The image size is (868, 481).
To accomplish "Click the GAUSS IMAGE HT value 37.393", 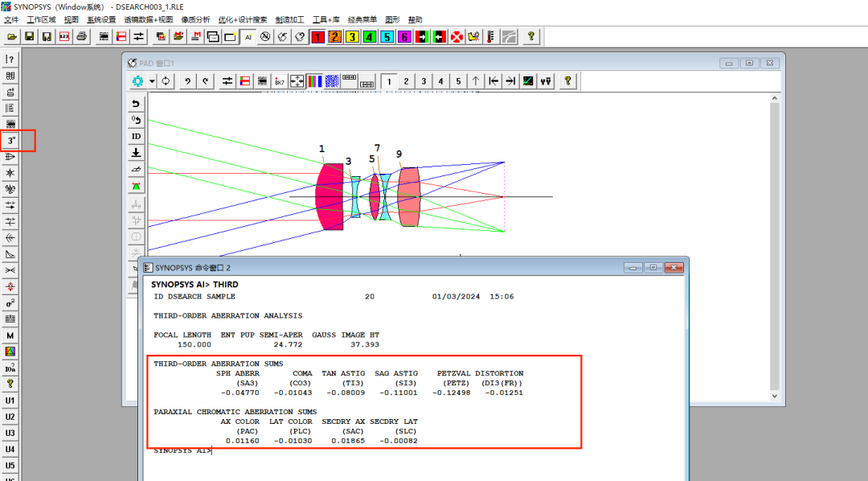I will 365,344.
